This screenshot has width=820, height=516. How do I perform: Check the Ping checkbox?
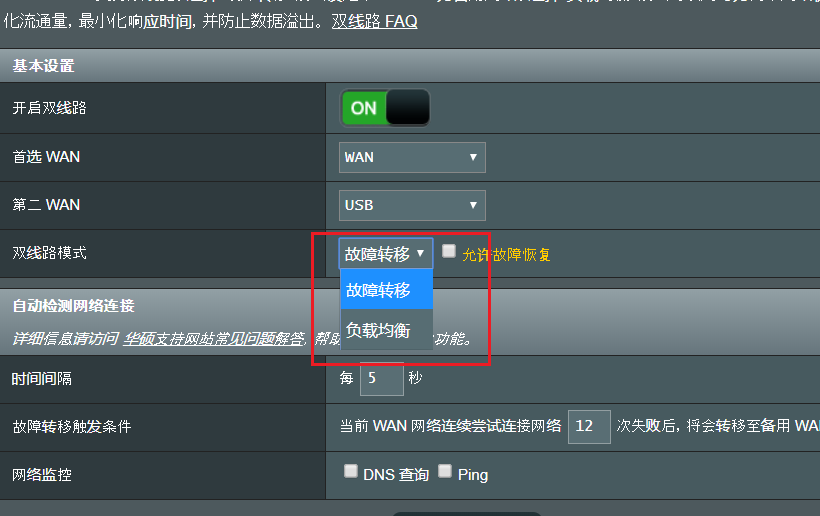[445, 471]
